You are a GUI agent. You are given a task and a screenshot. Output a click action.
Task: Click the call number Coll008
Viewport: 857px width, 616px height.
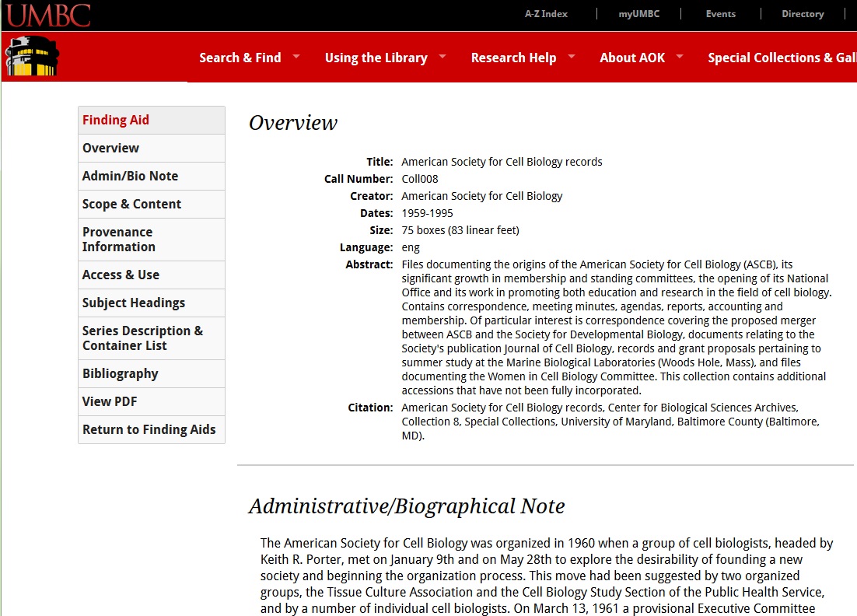[x=420, y=179]
